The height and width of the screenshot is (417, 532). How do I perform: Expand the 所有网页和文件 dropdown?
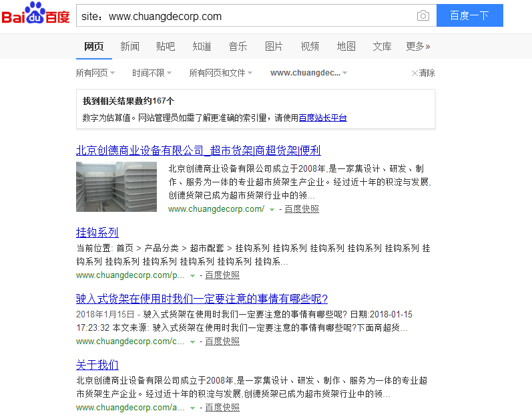tap(220, 73)
